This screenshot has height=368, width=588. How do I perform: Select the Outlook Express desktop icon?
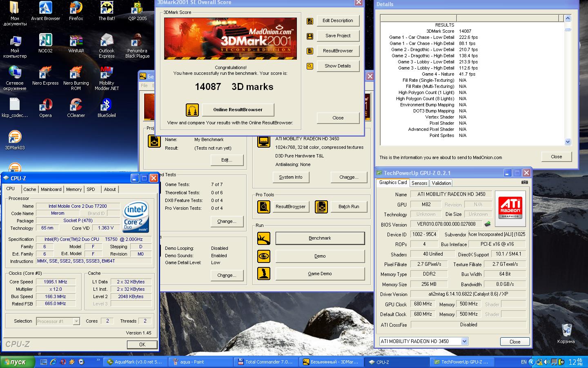click(x=107, y=46)
